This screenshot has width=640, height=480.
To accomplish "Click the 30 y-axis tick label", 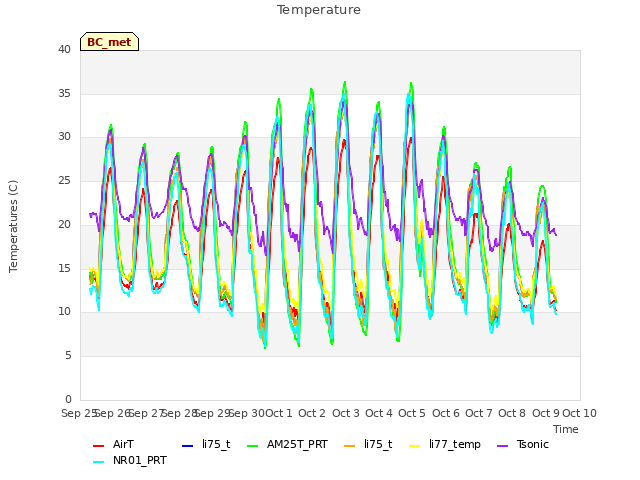I will 64,137.
